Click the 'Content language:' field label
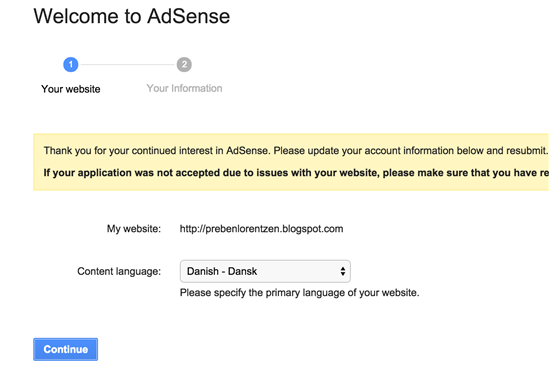This screenshot has width=549, height=381. (x=119, y=271)
